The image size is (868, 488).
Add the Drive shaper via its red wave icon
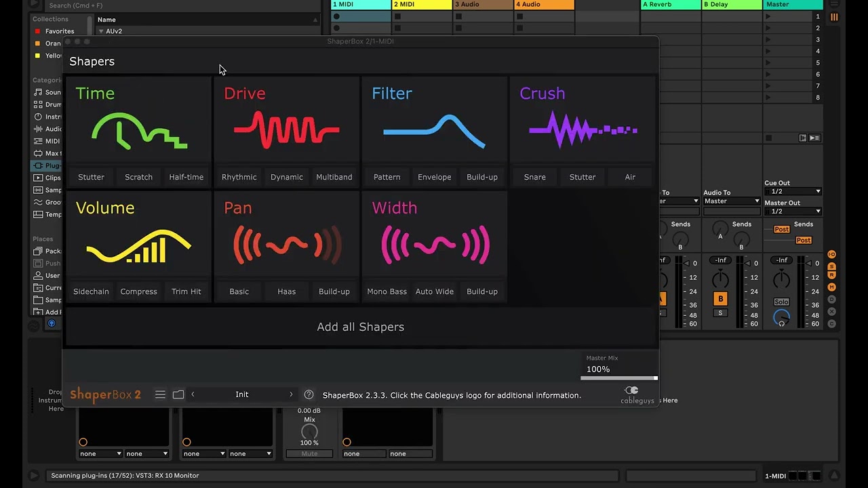pyautogui.click(x=286, y=129)
